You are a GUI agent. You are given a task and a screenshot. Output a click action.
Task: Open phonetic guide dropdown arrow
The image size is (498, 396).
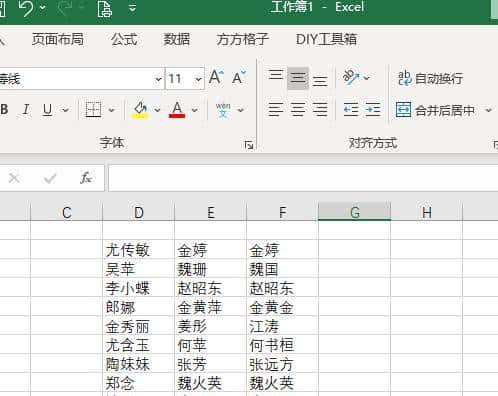[x=241, y=110]
